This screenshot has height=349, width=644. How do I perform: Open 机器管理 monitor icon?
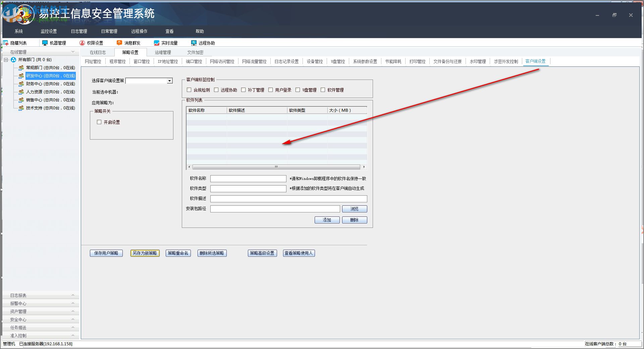pos(45,43)
